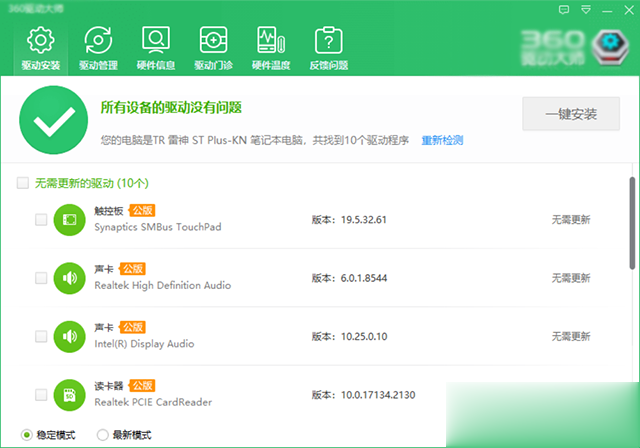Click the touchpad device icon
The width and height of the screenshot is (640, 448).
[x=69, y=220]
